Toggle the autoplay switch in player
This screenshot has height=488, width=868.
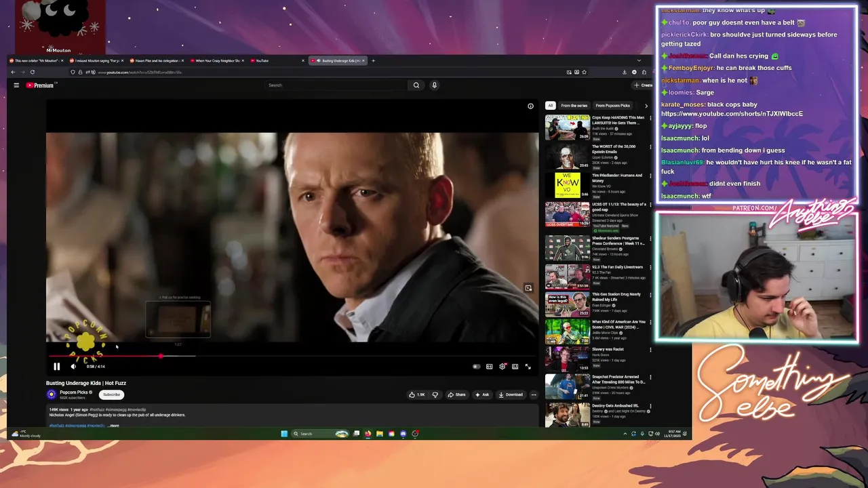tap(476, 367)
